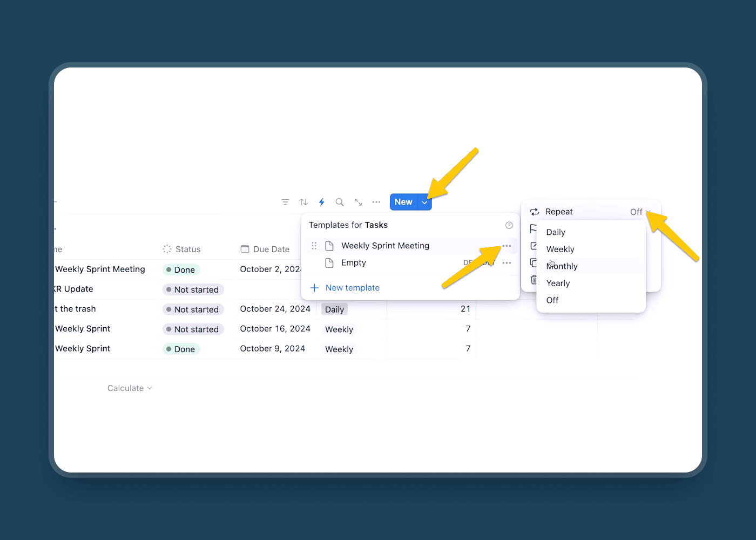
Task: Click the New template link
Action: tap(352, 288)
